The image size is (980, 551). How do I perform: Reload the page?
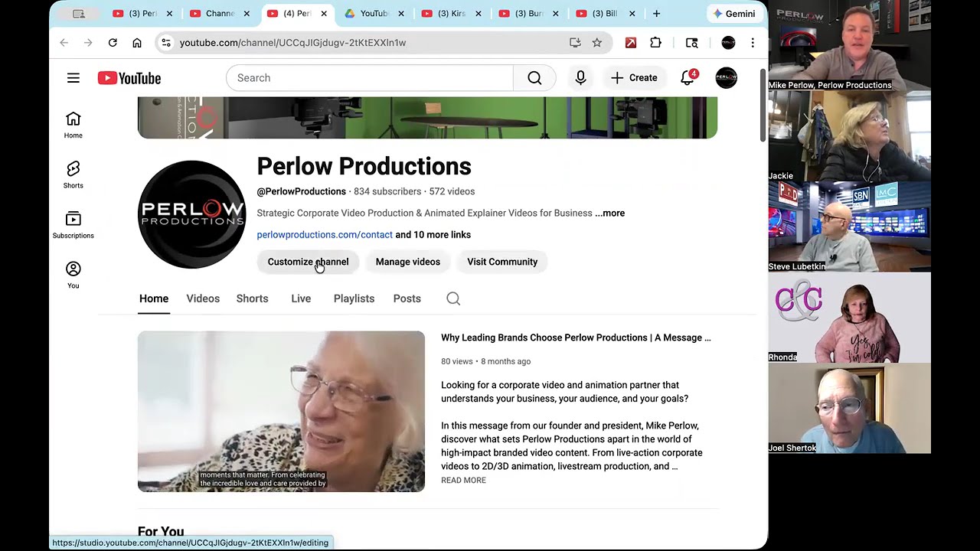click(113, 43)
